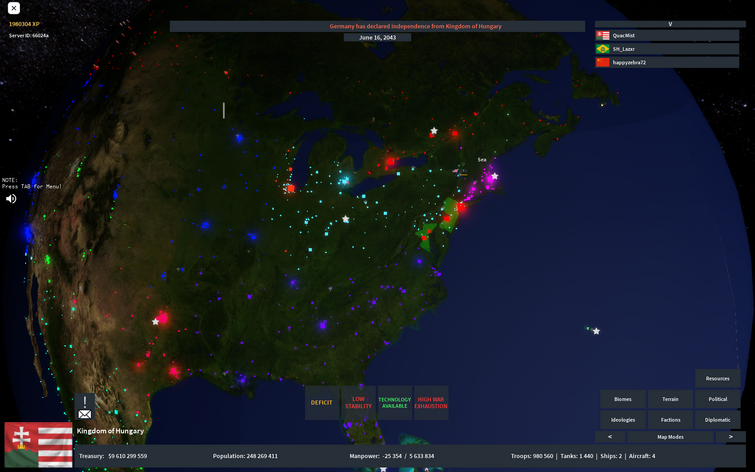Switch to Factions map mode

point(670,420)
